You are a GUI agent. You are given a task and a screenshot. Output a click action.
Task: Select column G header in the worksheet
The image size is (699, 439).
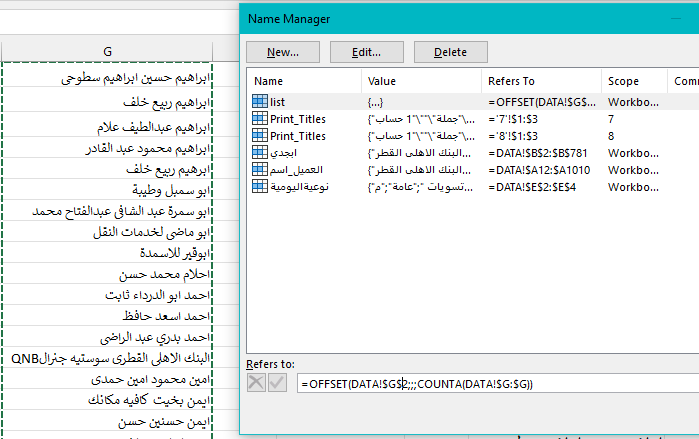(107, 50)
